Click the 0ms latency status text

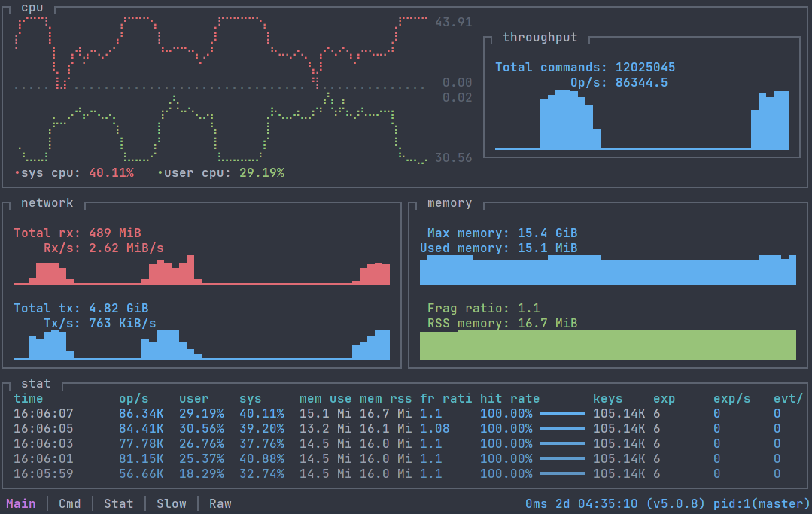537,503
